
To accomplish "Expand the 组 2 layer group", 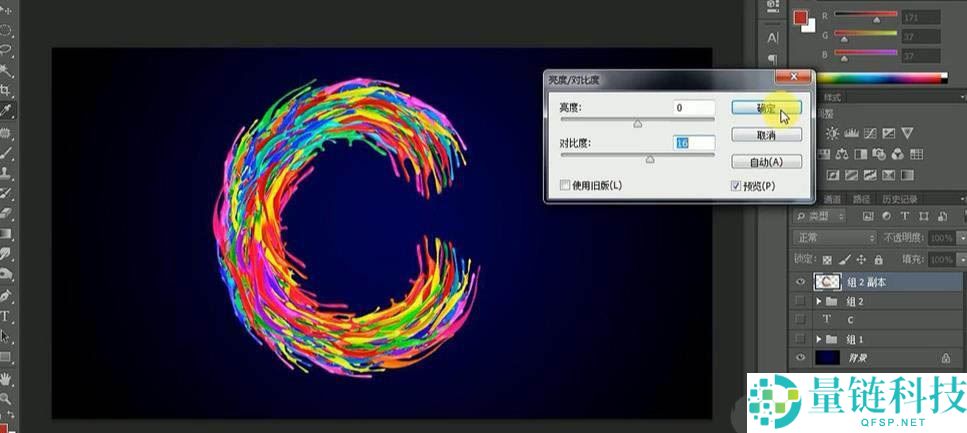I will (819, 302).
